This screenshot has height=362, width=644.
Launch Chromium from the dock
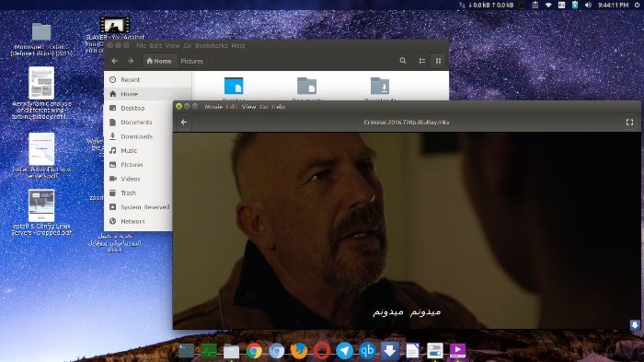click(277, 351)
